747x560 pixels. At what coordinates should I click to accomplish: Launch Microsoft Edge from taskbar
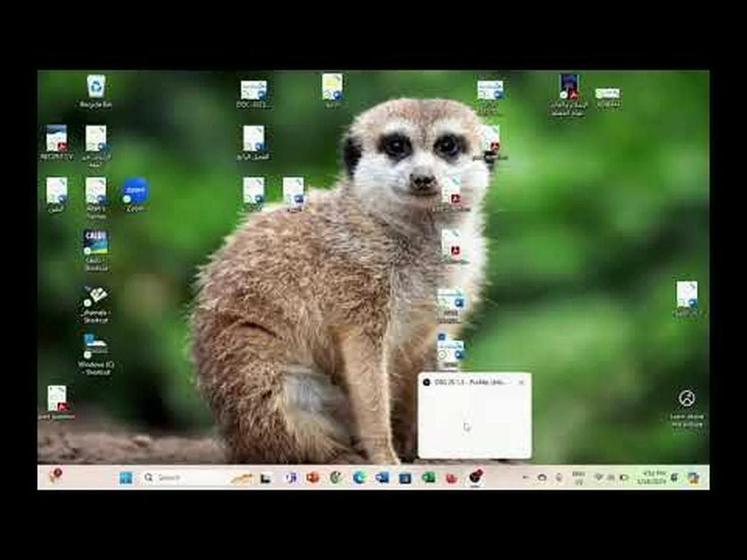359,478
